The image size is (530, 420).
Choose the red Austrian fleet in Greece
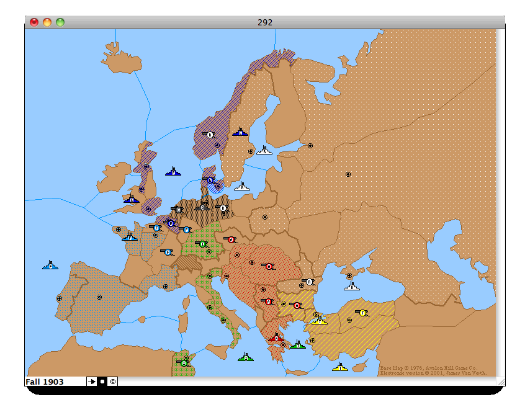pyautogui.click(x=276, y=337)
